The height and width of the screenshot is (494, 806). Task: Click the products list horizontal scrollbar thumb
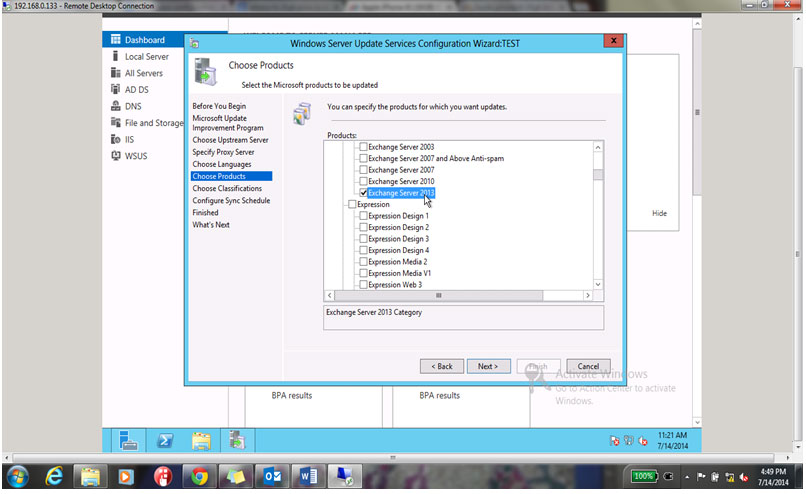click(438, 296)
